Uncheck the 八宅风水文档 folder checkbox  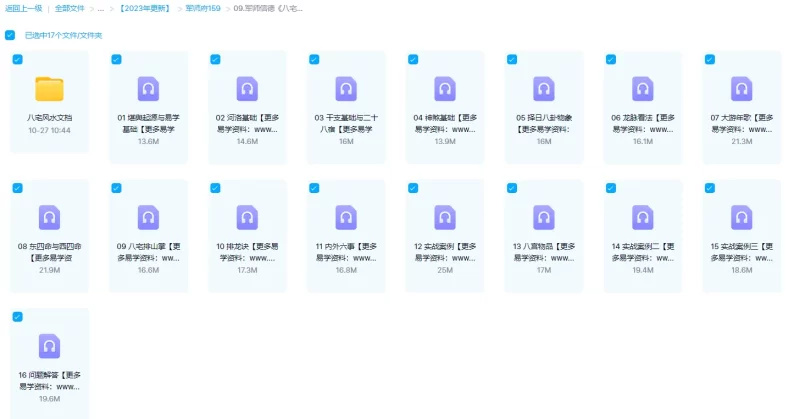(x=18, y=60)
